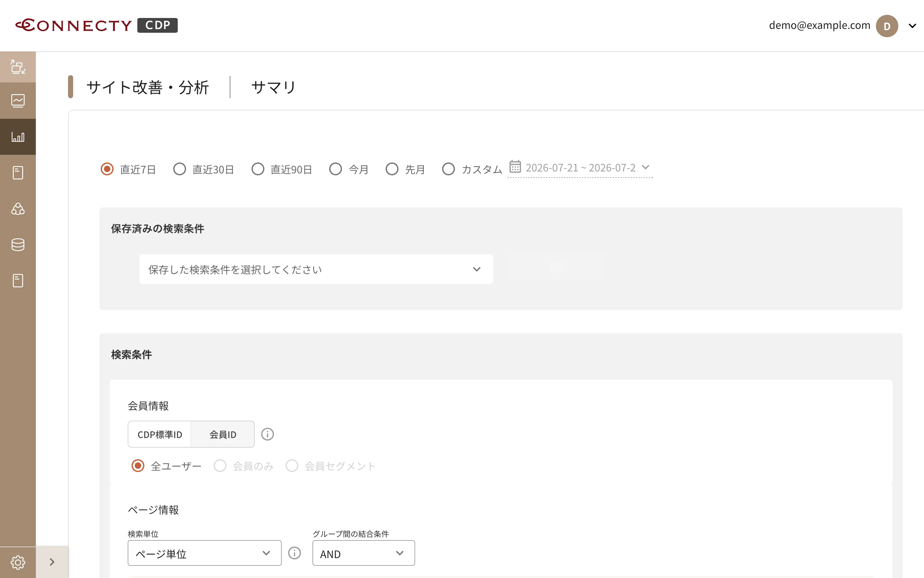Click the info icon next to 会員ID
This screenshot has height=578, width=924.
[x=267, y=434]
